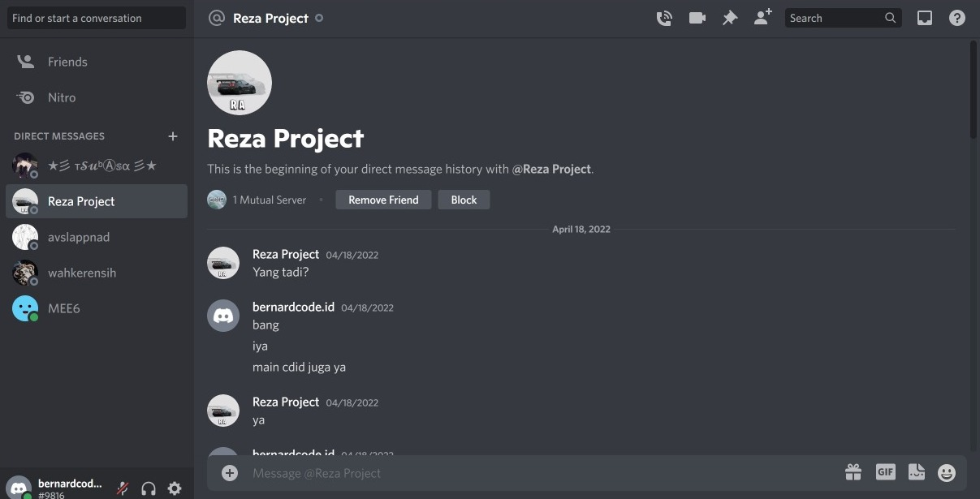Open the avslappnad conversation
This screenshot has height=499, width=980.
[97, 237]
